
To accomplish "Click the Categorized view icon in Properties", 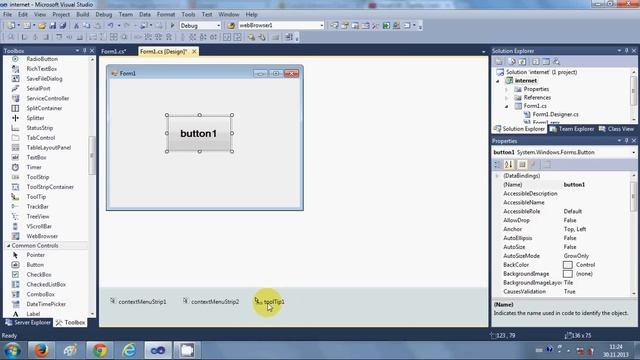I will 497,164.
